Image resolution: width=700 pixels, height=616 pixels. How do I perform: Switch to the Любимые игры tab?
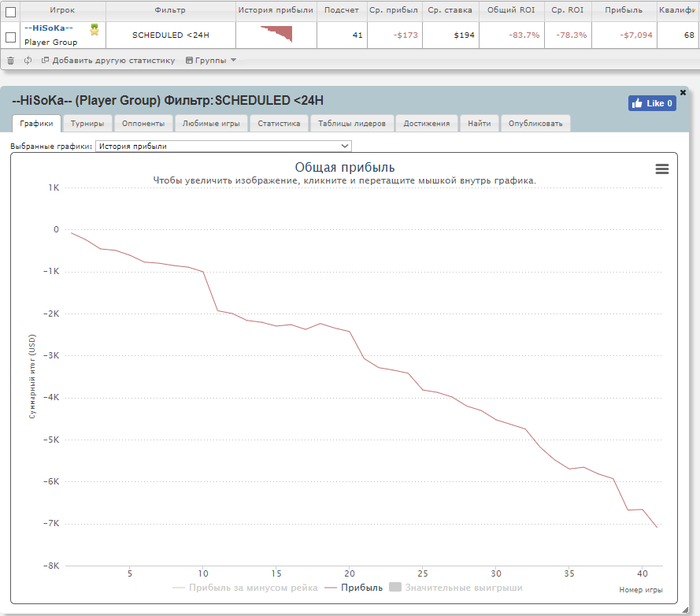tap(211, 123)
